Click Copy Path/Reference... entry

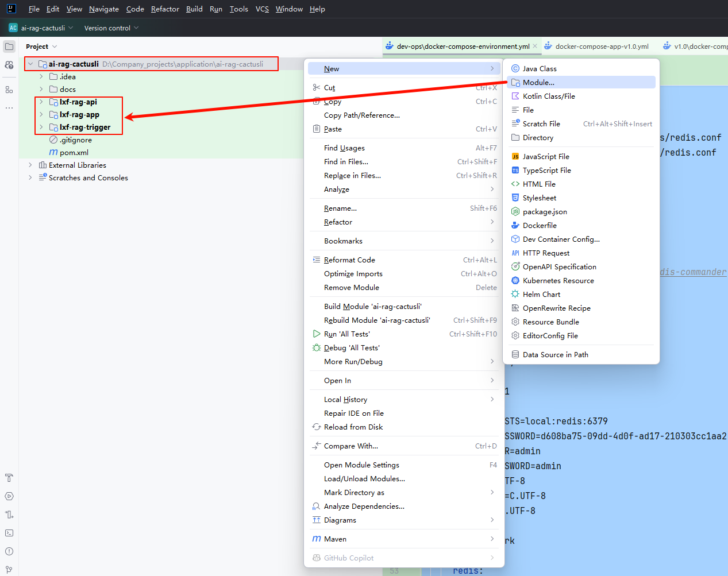(404, 115)
